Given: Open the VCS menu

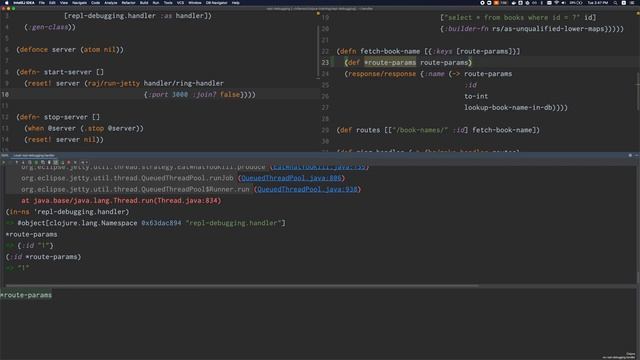Looking at the screenshot, I should tap(180, 3).
